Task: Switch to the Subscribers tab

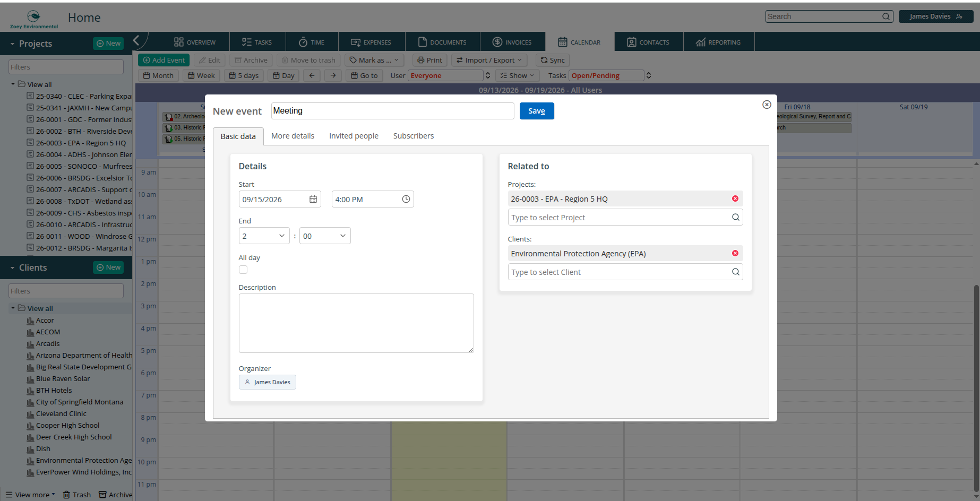Action: coord(414,136)
